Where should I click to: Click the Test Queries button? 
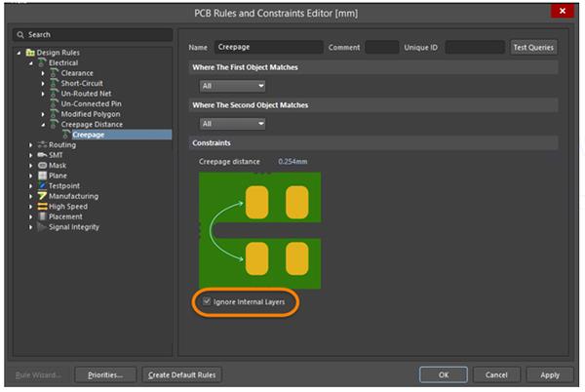[x=534, y=47]
